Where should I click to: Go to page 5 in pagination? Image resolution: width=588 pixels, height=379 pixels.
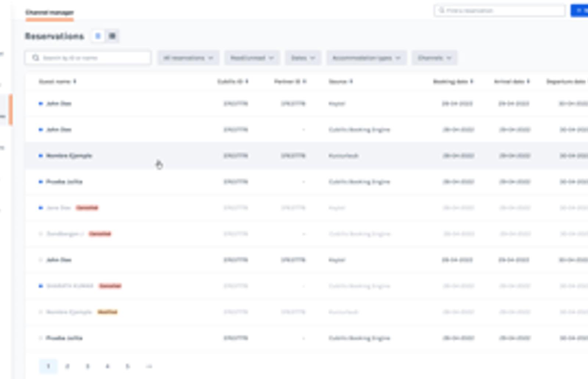click(128, 366)
